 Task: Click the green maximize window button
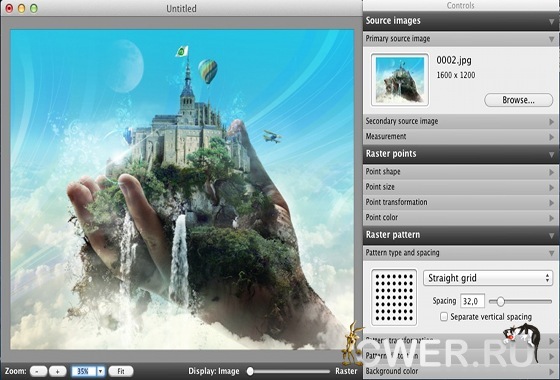point(34,8)
